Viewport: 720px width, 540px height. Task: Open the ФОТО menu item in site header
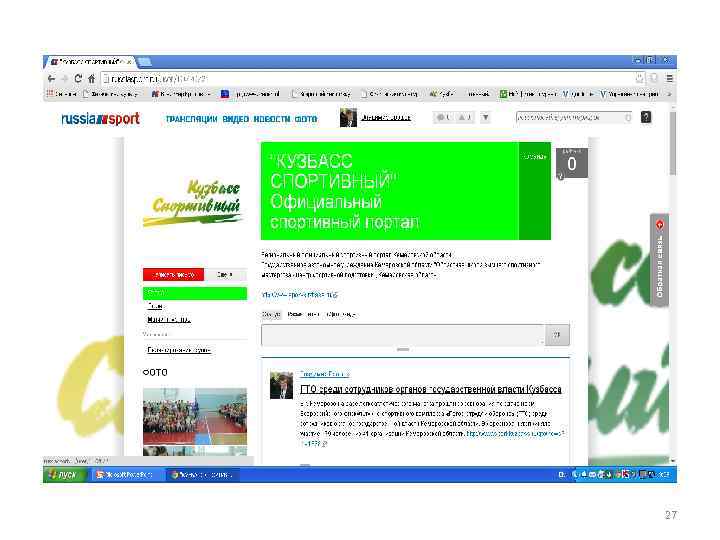(x=306, y=119)
